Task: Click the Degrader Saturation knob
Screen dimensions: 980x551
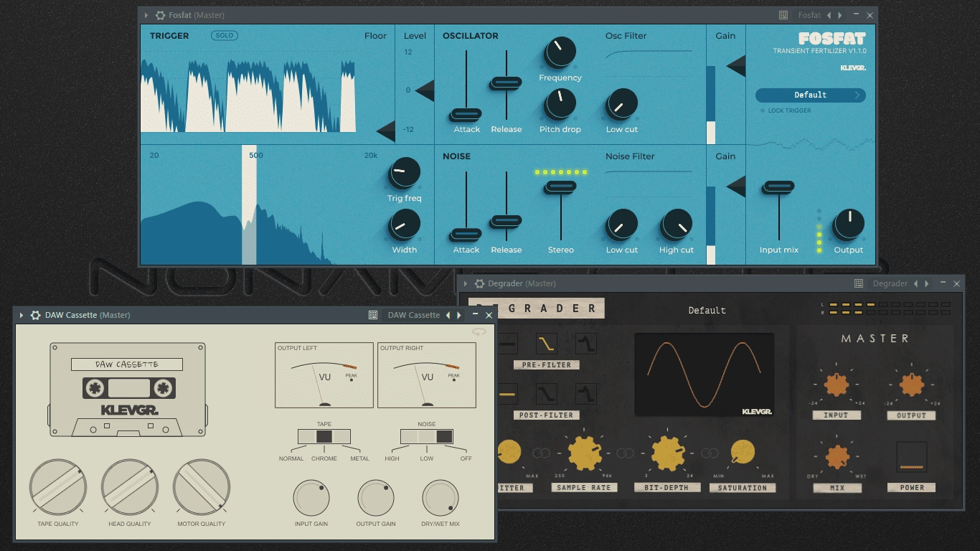Action: point(743,452)
